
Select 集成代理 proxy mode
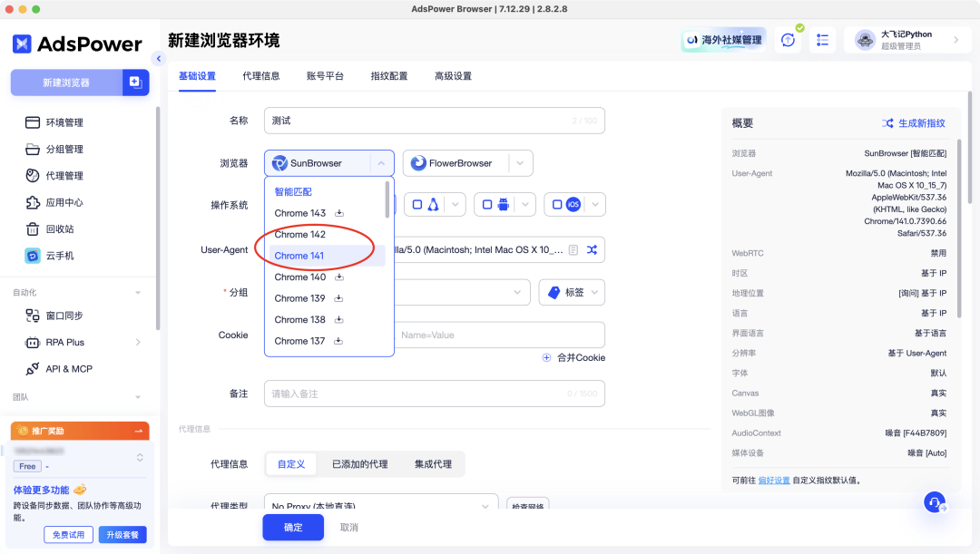coord(433,464)
